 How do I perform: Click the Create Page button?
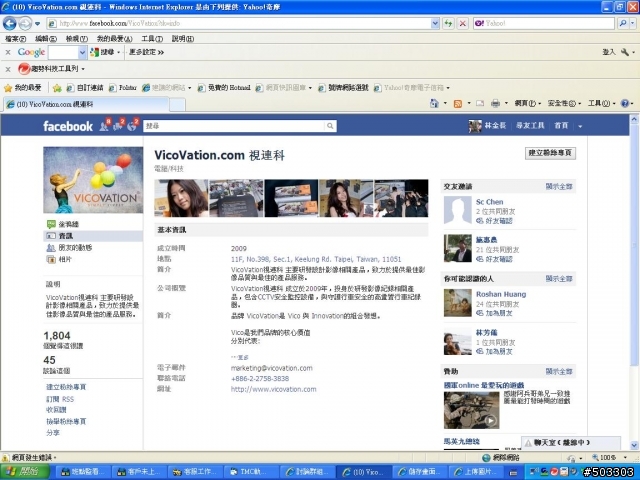coord(550,153)
